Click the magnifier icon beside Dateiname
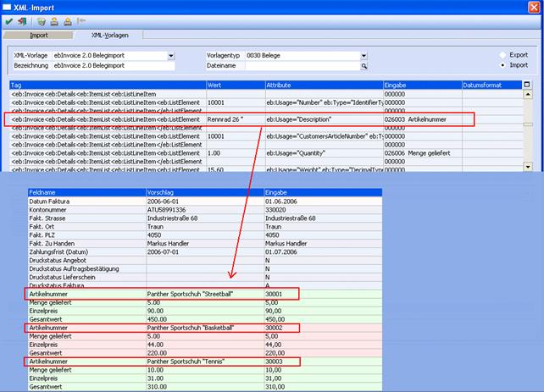The width and height of the screenshot is (544, 392). pos(364,65)
